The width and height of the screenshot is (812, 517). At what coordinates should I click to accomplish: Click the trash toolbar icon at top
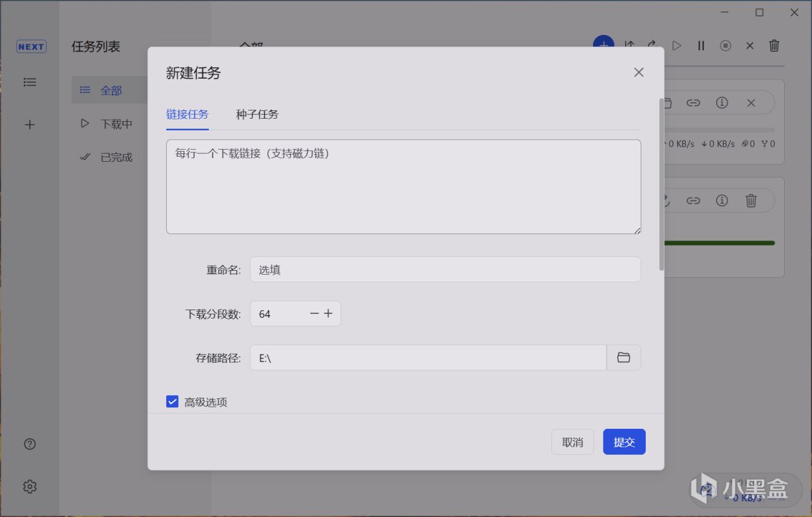point(774,46)
